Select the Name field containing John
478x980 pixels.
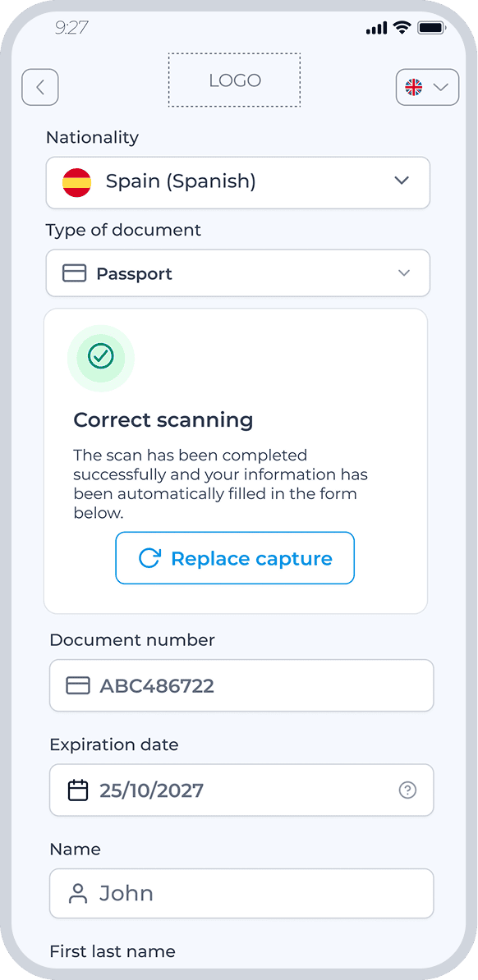coord(241,894)
